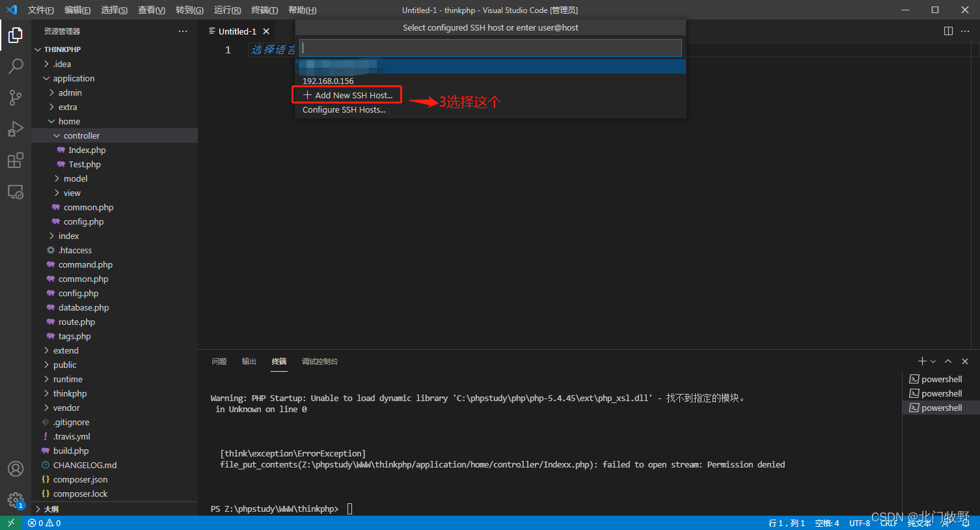The height and width of the screenshot is (530, 980).
Task: Click the remote window indicator in status bar
Action: pyautogui.click(x=11, y=523)
